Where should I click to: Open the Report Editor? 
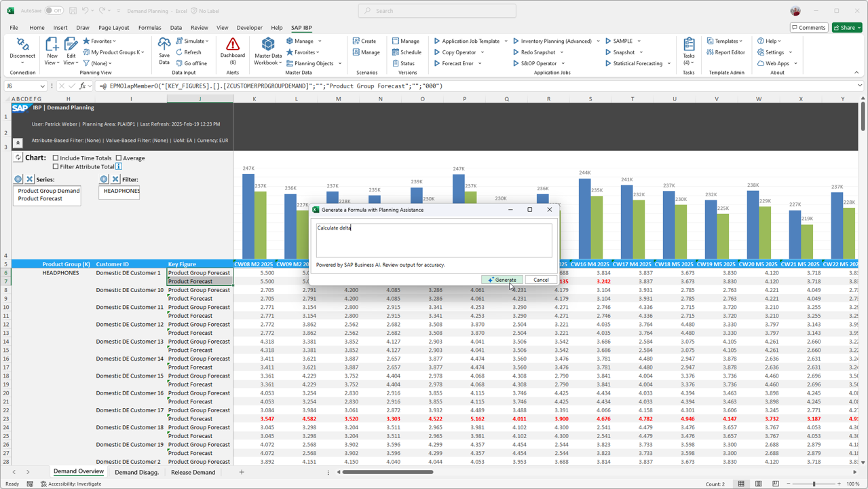pyautogui.click(x=725, y=52)
